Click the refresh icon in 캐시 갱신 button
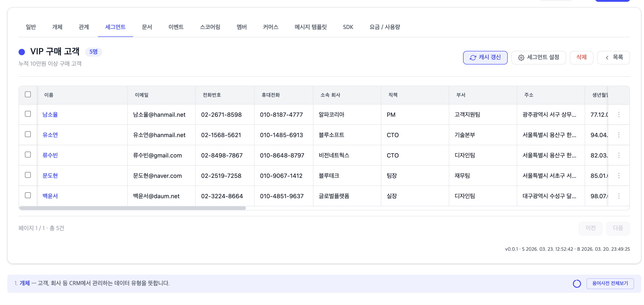This screenshot has width=644, height=305. pos(473,58)
